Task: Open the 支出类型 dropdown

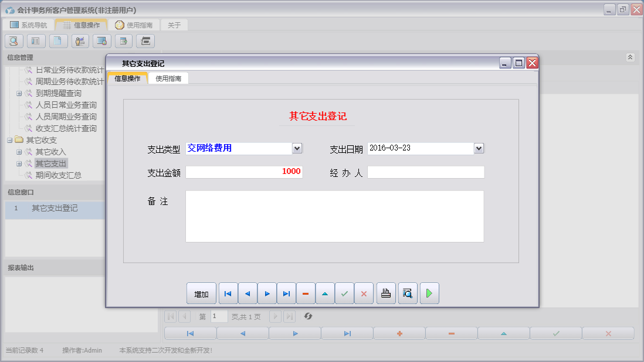Action: [x=297, y=148]
